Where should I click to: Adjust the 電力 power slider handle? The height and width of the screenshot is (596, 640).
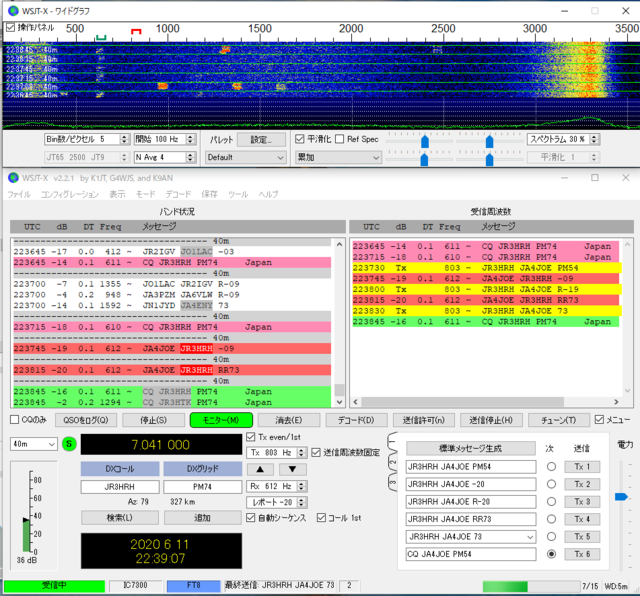621,497
